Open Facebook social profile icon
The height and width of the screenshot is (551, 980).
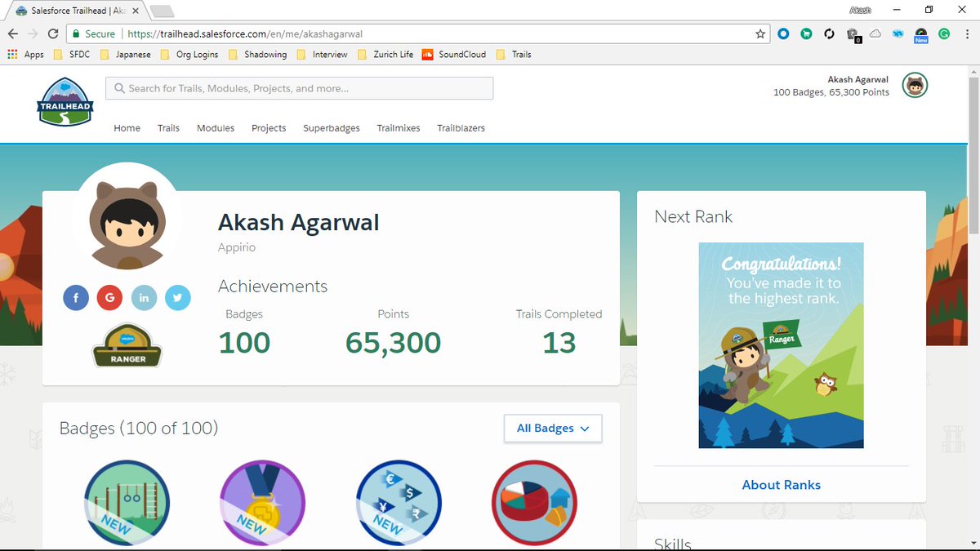[x=76, y=298]
